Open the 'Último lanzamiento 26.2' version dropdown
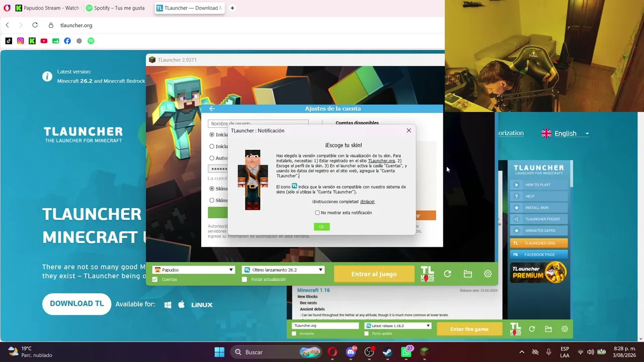 point(283,270)
